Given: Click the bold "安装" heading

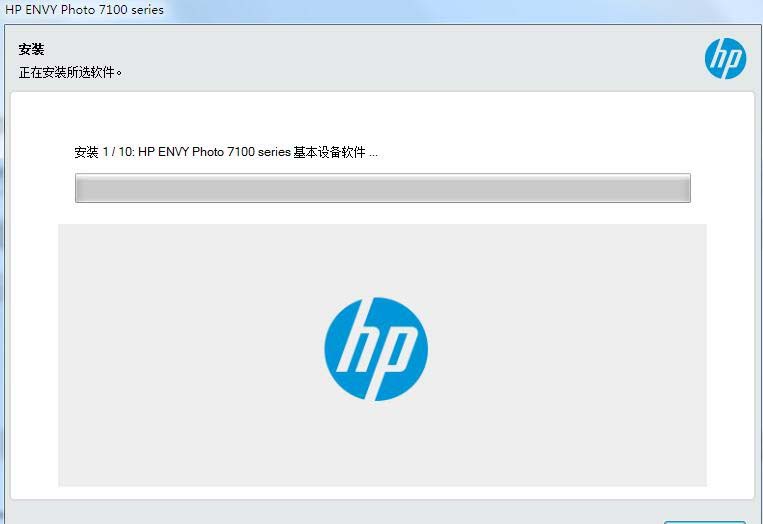Looking at the screenshot, I should 31,49.
